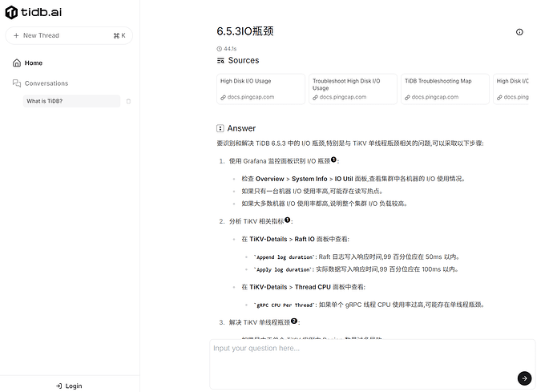Click the Answer heading icon
Screen dimensions: 553x392
pos(220,128)
